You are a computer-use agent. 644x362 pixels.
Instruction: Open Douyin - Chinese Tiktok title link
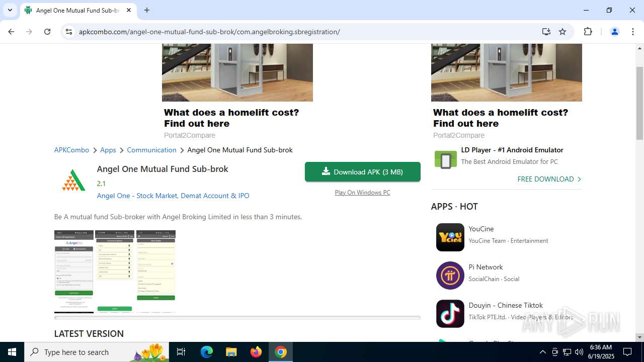pos(506,305)
